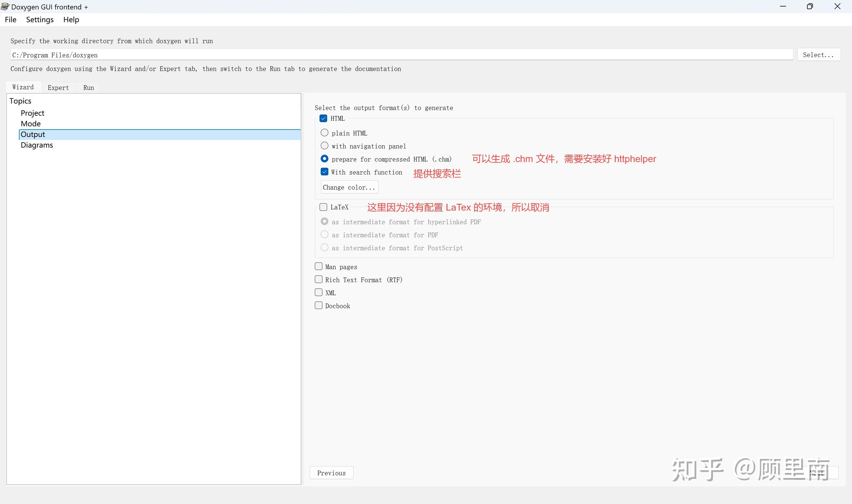852x504 pixels.
Task: Open the File menu
Action: 11,20
